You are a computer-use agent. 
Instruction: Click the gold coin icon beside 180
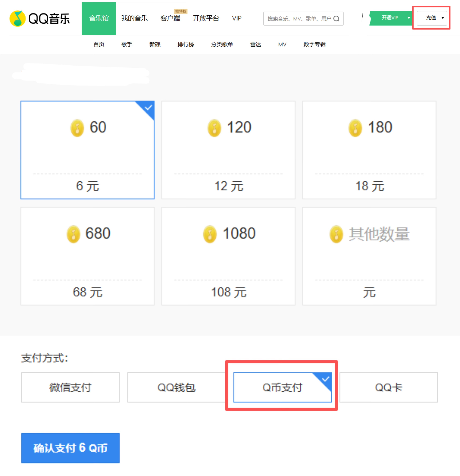coord(355,128)
